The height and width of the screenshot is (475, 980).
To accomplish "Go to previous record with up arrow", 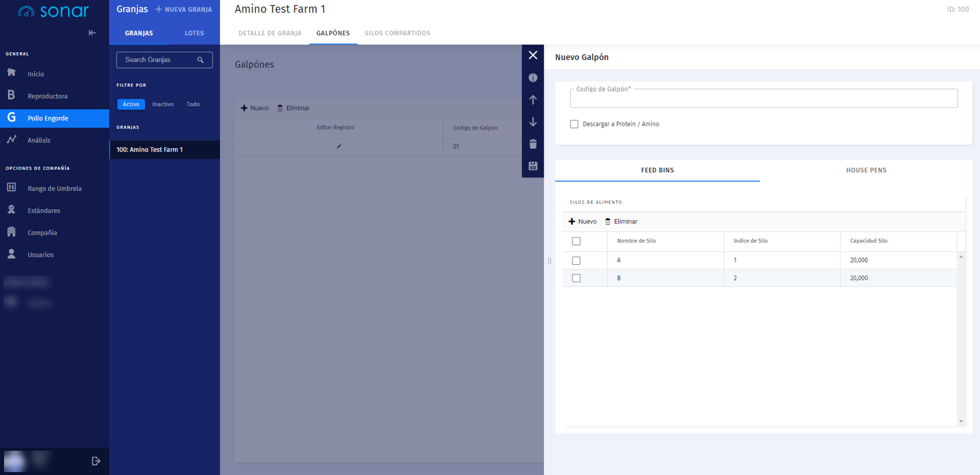I will click(x=533, y=100).
